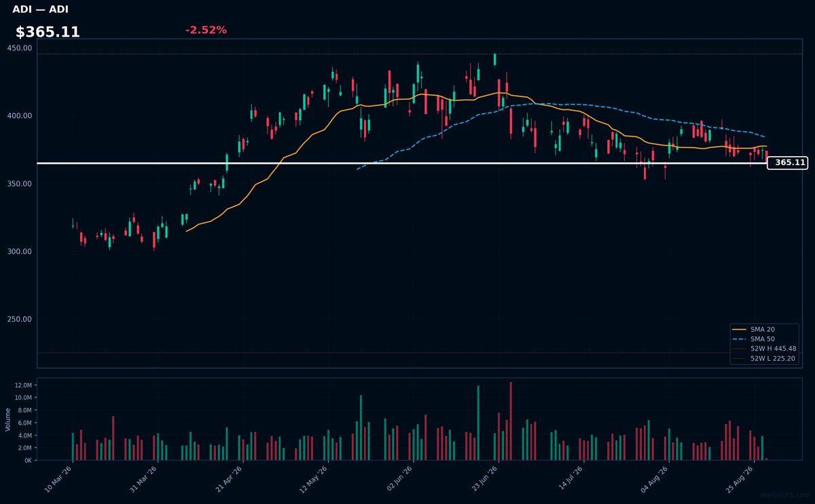Click the 0K volume axis label
815x504 pixels.
[x=28, y=461]
